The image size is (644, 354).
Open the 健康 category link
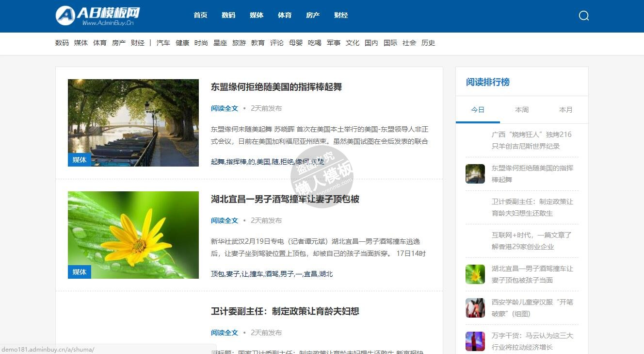point(182,43)
